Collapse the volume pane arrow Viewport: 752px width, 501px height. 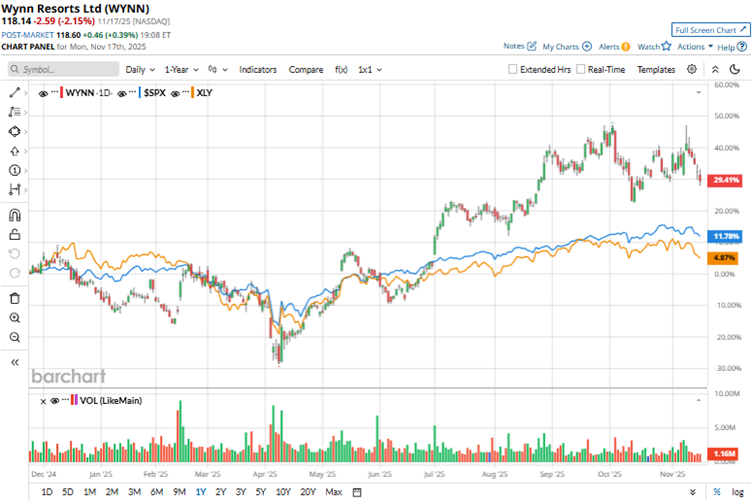click(x=699, y=400)
